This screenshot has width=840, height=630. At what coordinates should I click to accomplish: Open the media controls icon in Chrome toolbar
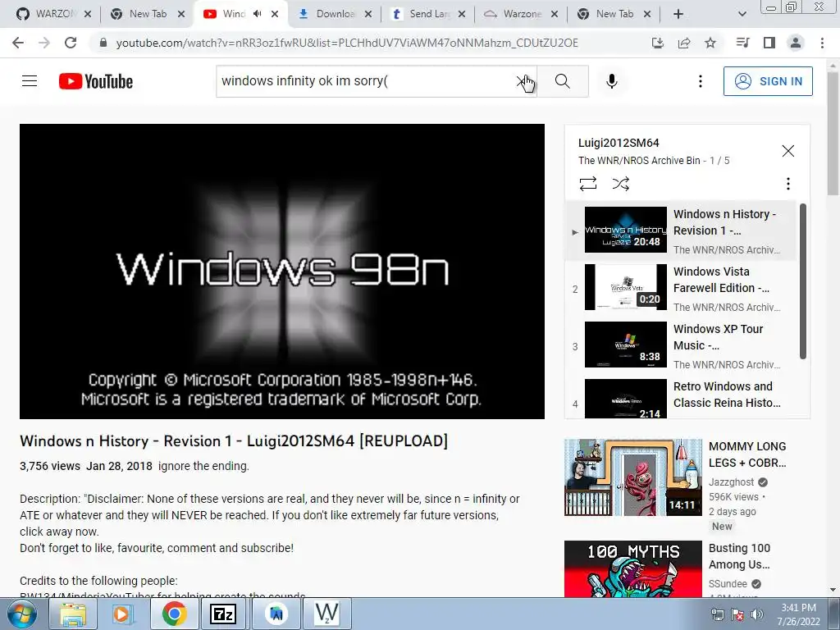(x=743, y=43)
